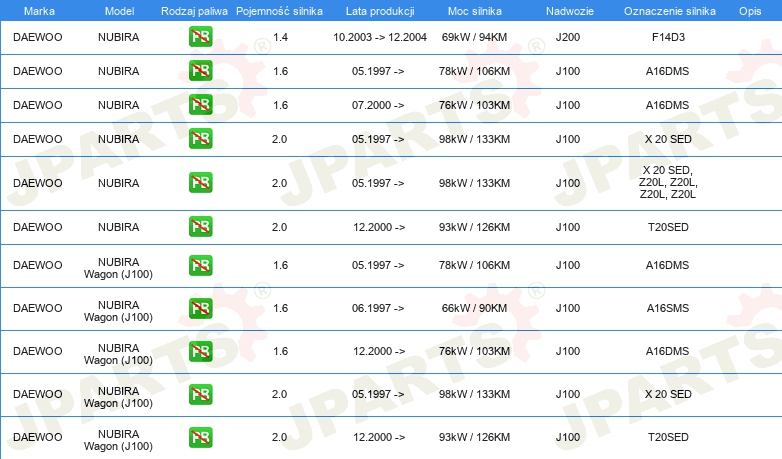Click T20SED in the non-Wagon NUBIRA row

tap(668, 227)
